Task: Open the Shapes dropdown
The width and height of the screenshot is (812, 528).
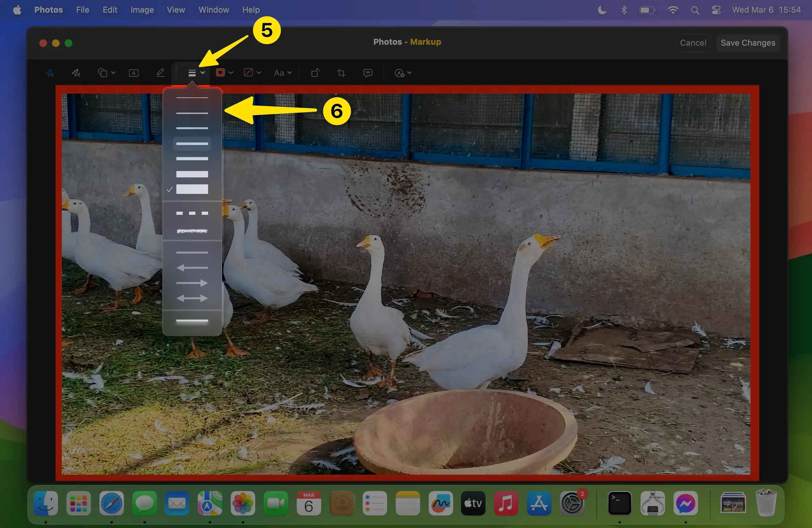Action: [107, 73]
